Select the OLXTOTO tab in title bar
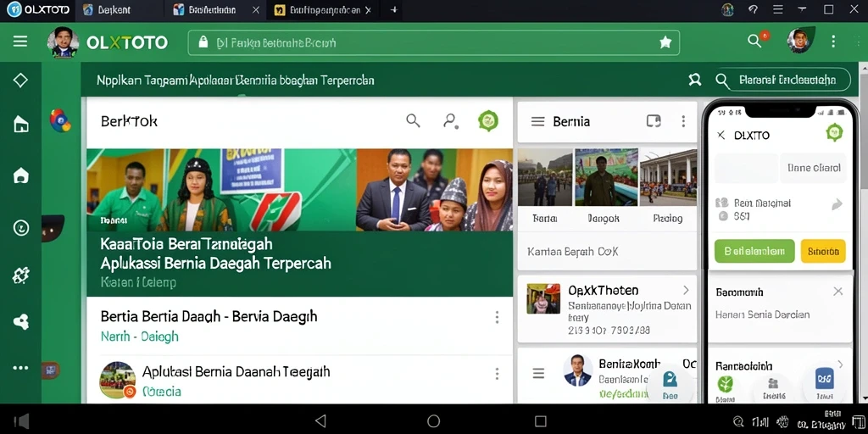This screenshot has height=434, width=868. (37, 10)
